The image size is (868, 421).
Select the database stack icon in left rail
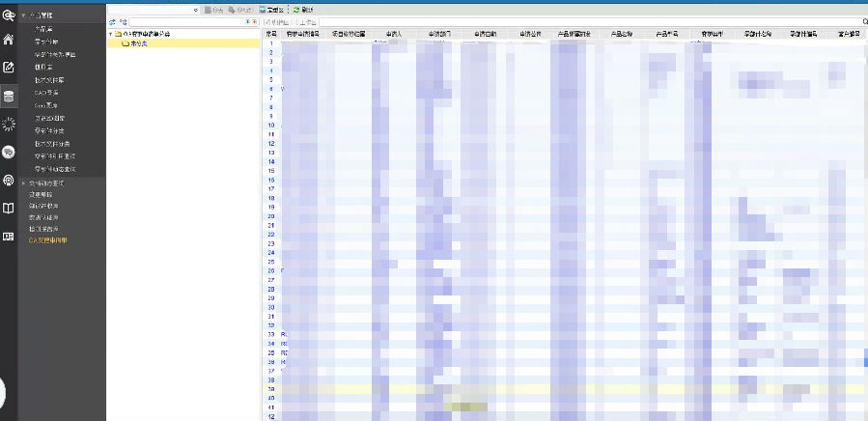tap(9, 97)
